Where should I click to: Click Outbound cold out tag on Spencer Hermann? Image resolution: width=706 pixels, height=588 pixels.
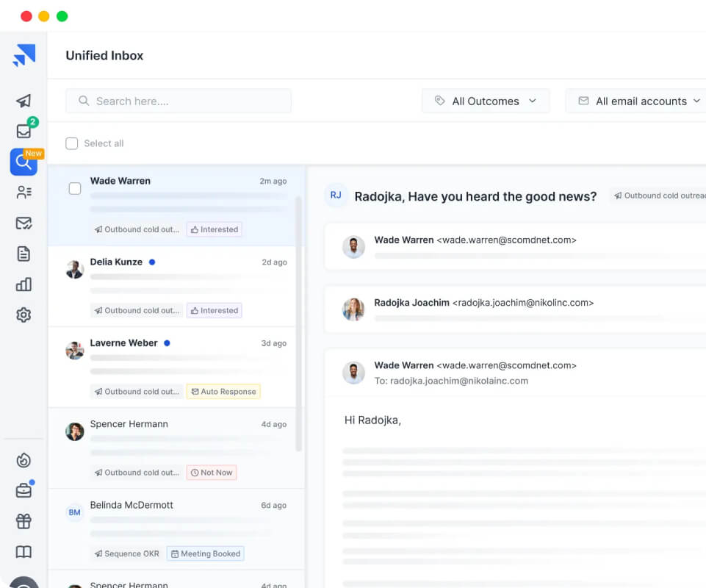tap(137, 473)
